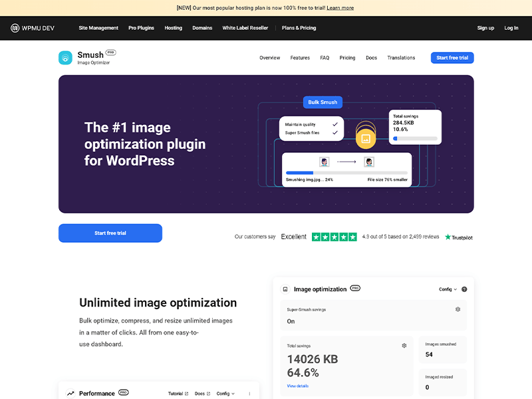532x399 pixels.
Task: Open the Site Management menu
Action: [x=98, y=28]
